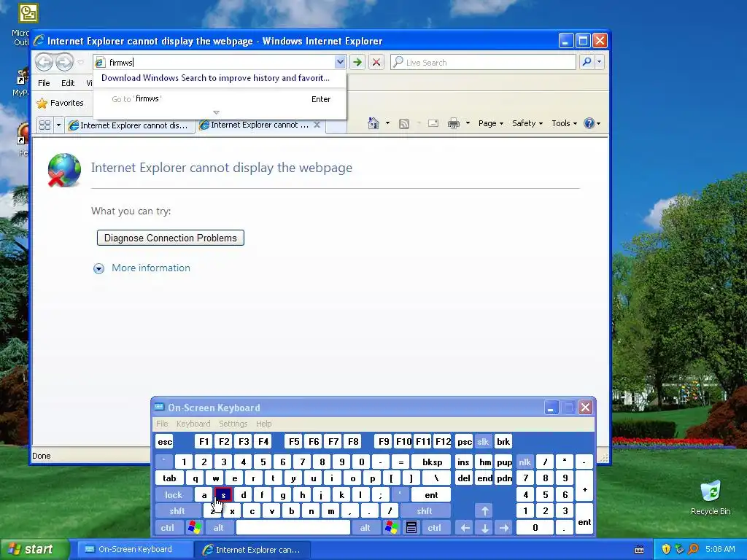Toggle the right alt key
747x560 pixels.
click(x=365, y=528)
